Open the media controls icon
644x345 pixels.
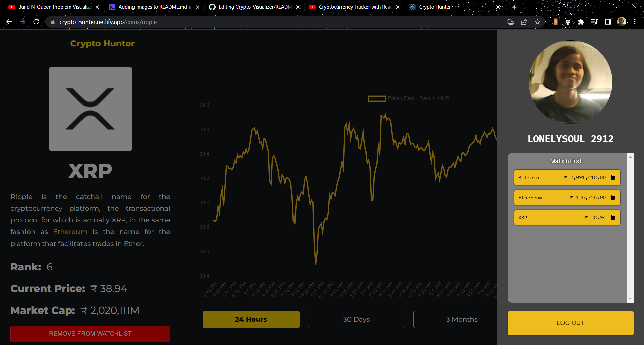(594, 22)
